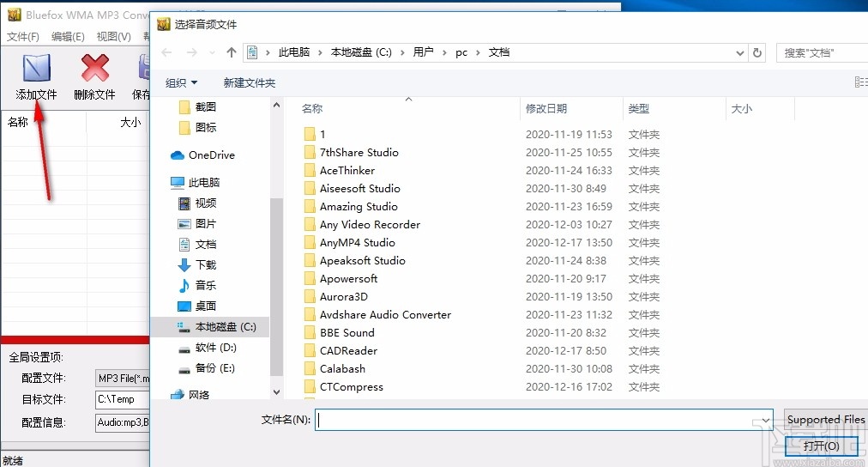
Task: Click 目标文件 C:\Temp field in Bluefox window
Action: pyautogui.click(x=123, y=399)
